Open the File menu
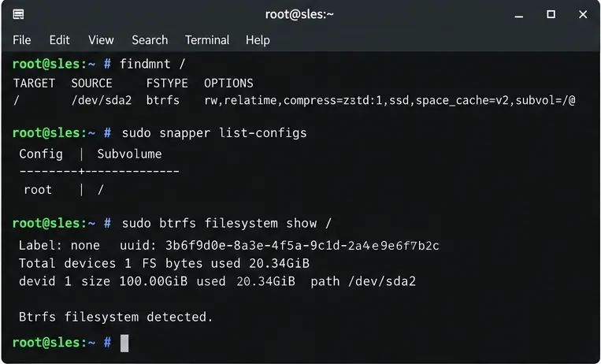The height and width of the screenshot is (364, 601). 21,40
